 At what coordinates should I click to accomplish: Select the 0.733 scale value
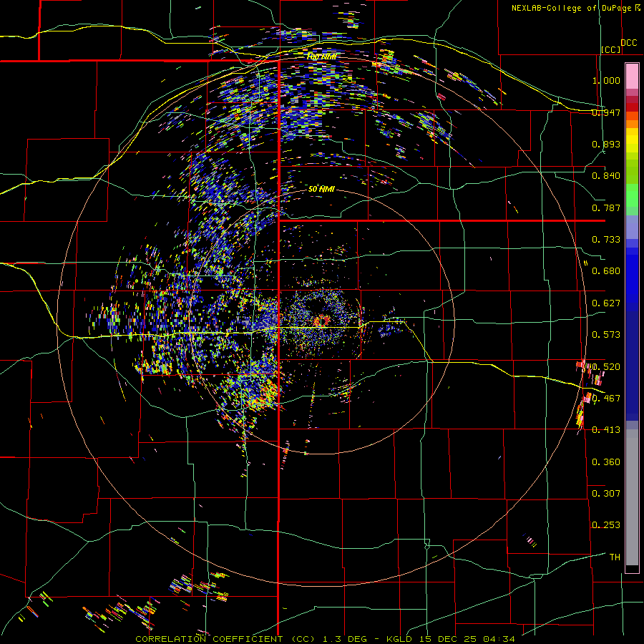coord(606,240)
